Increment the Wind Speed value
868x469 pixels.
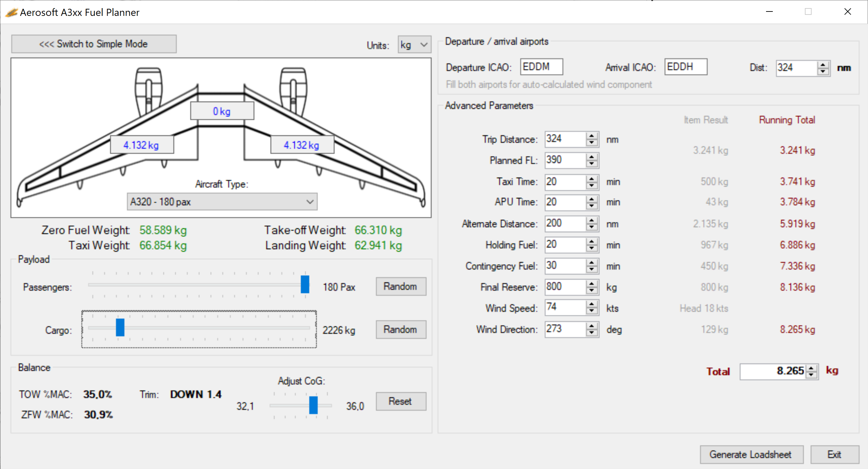pyautogui.click(x=591, y=305)
